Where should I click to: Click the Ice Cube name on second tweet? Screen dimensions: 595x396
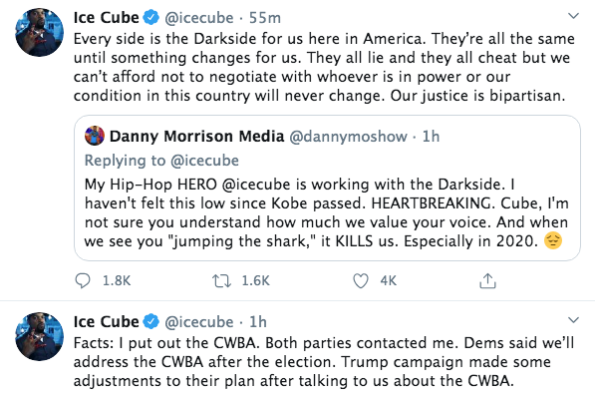(106, 322)
